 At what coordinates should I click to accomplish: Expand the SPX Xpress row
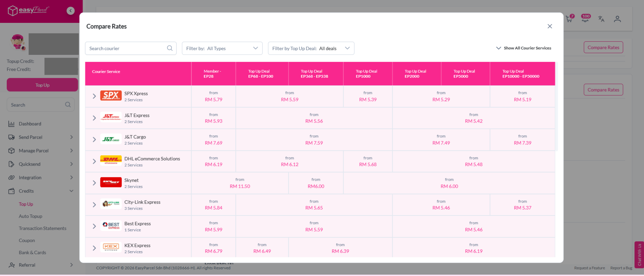pyautogui.click(x=94, y=96)
